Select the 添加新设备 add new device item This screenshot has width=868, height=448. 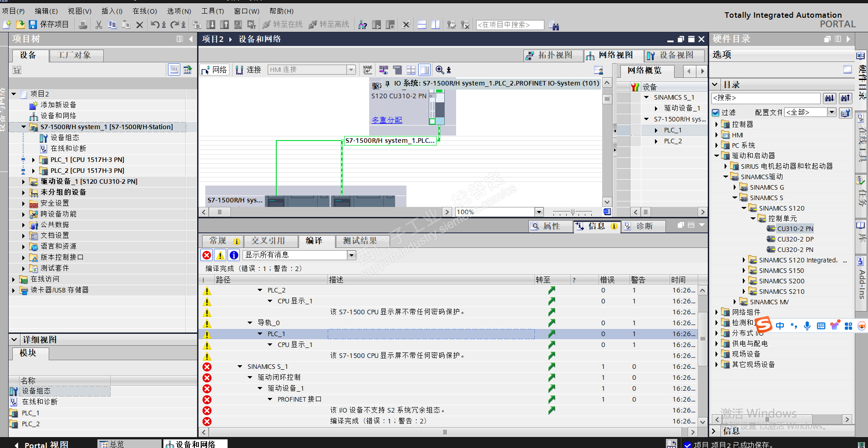pos(58,105)
